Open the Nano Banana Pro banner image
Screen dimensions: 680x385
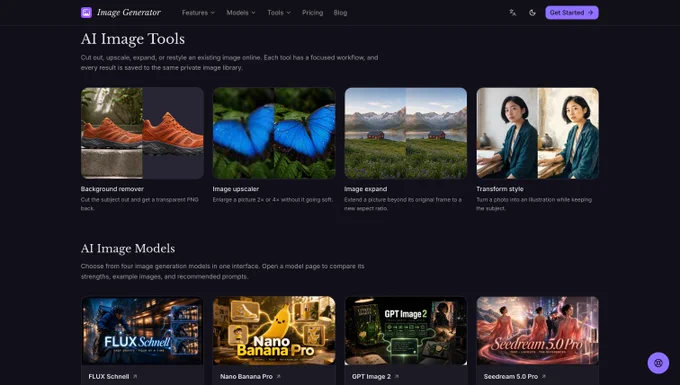pyautogui.click(x=274, y=330)
